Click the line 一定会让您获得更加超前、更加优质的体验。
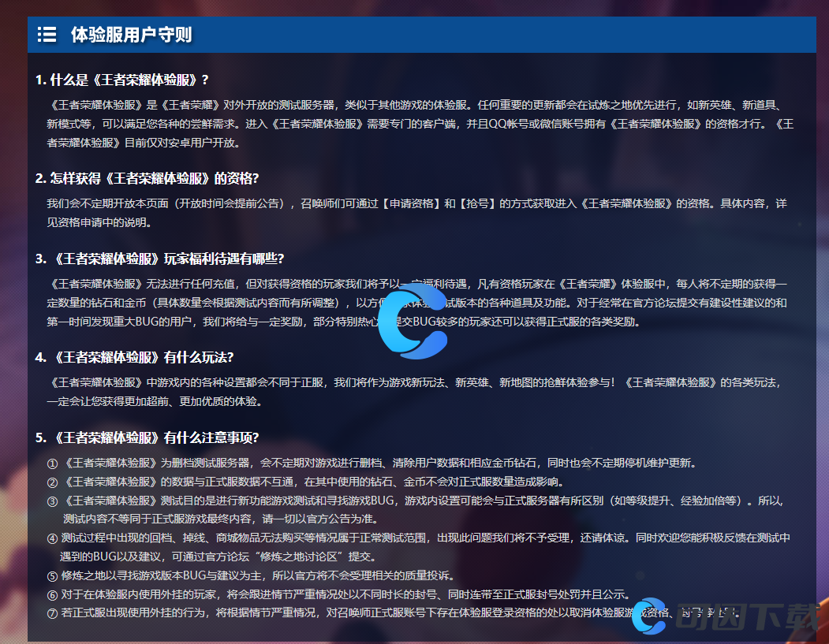This screenshot has height=644, width=829. point(155,401)
